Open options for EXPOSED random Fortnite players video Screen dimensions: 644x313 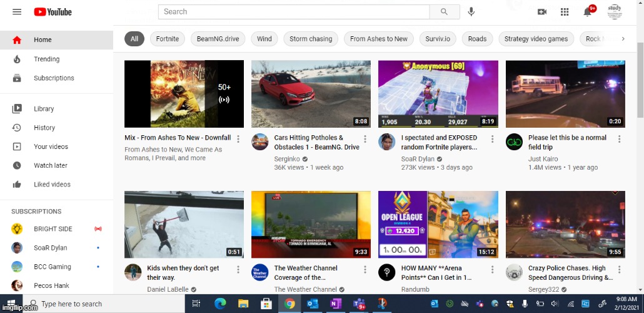click(x=493, y=139)
